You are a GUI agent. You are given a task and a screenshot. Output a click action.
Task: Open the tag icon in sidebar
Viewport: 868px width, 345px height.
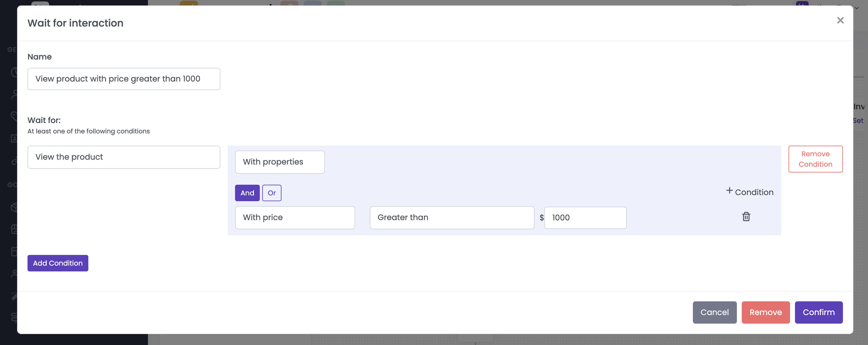pyautogui.click(x=14, y=116)
